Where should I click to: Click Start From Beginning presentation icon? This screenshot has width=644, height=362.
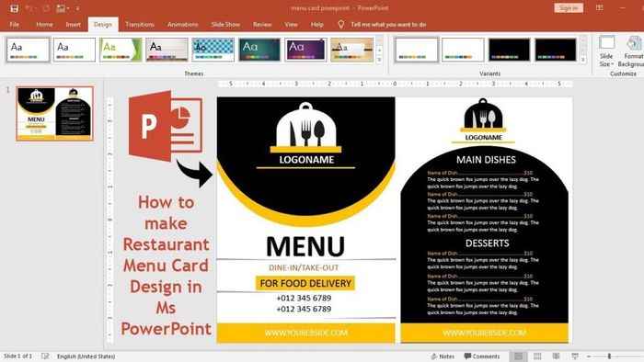click(x=61, y=8)
